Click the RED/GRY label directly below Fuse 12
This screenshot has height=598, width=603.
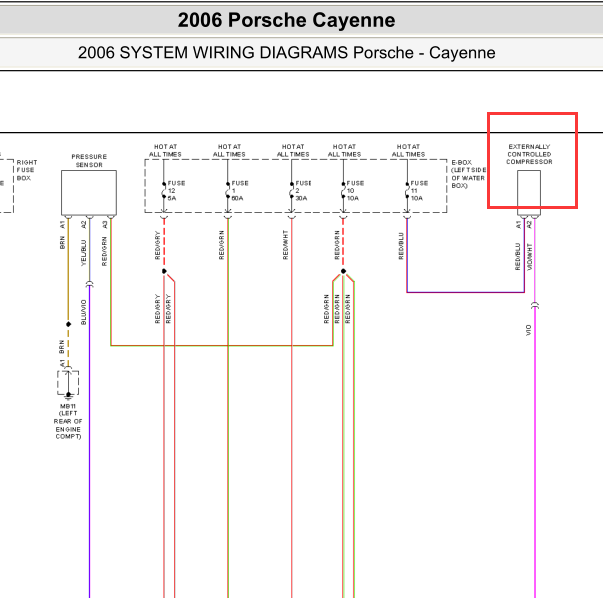157,245
